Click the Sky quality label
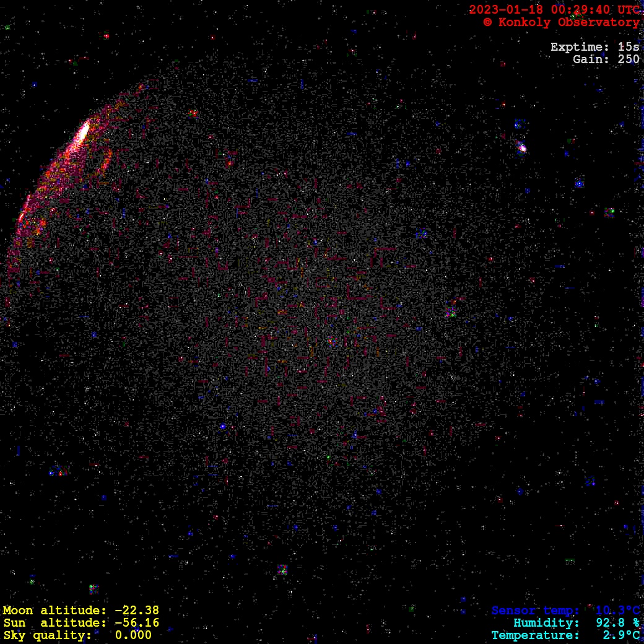The width and height of the screenshot is (644, 644). pos(48,635)
